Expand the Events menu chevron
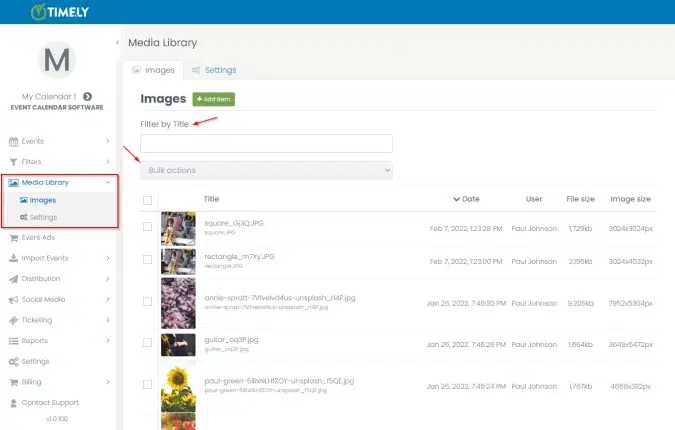 [x=108, y=141]
